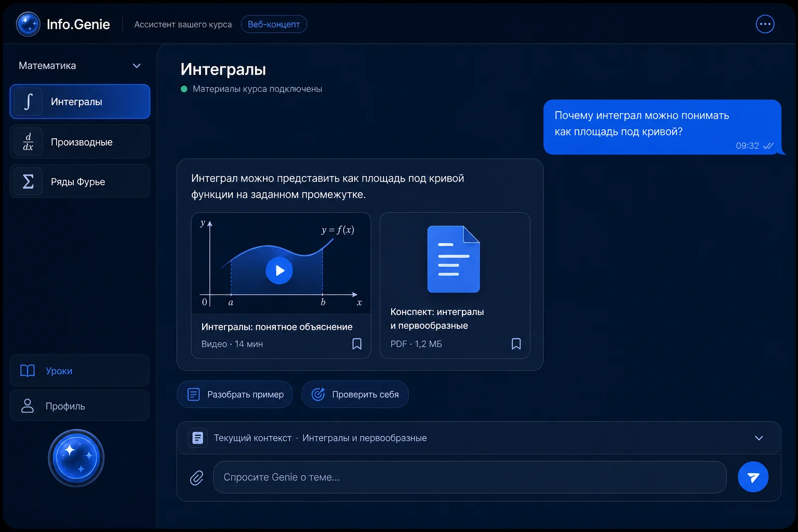Click the target icon in Проверить себя

pyautogui.click(x=318, y=394)
